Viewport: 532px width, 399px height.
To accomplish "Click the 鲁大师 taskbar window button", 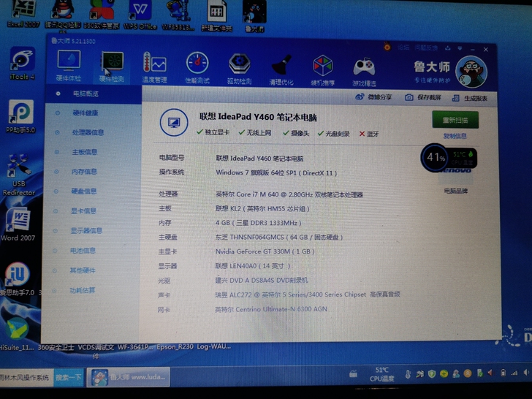I will point(129,377).
